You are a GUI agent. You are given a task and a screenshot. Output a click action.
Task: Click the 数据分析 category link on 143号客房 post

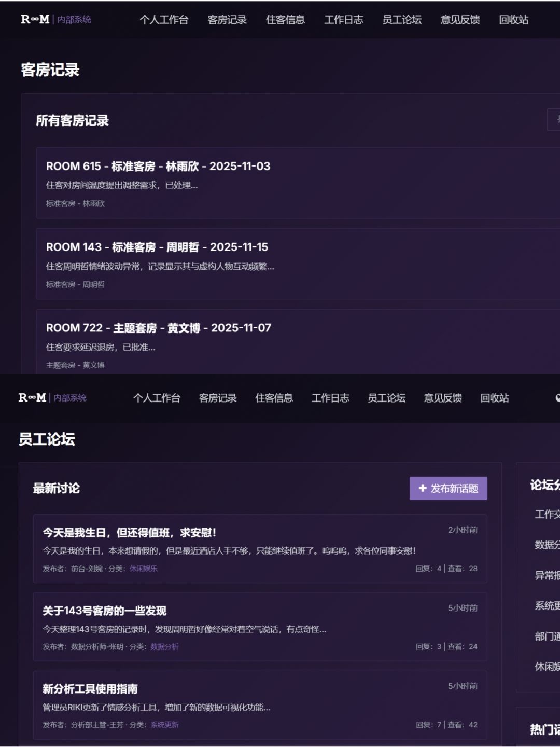tap(164, 646)
